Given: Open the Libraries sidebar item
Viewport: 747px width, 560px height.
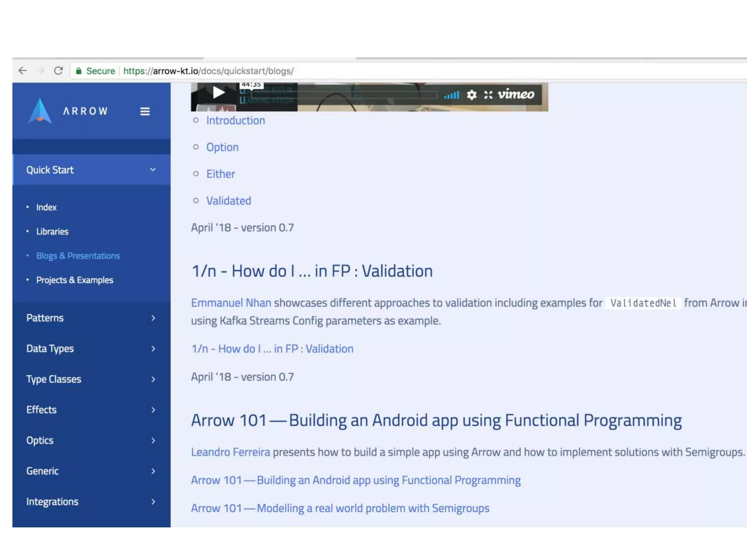Looking at the screenshot, I should coord(52,232).
